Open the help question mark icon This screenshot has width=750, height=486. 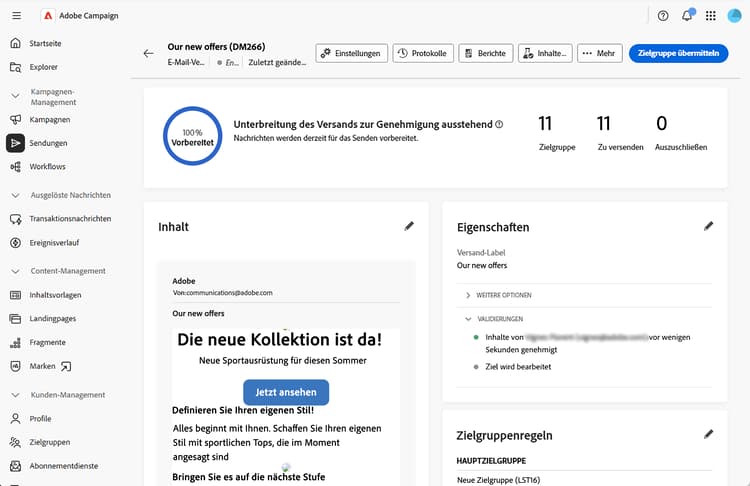(663, 16)
